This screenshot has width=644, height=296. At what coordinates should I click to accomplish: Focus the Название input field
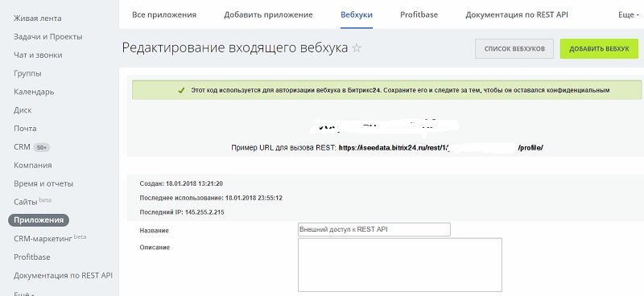pyautogui.click(x=374, y=229)
